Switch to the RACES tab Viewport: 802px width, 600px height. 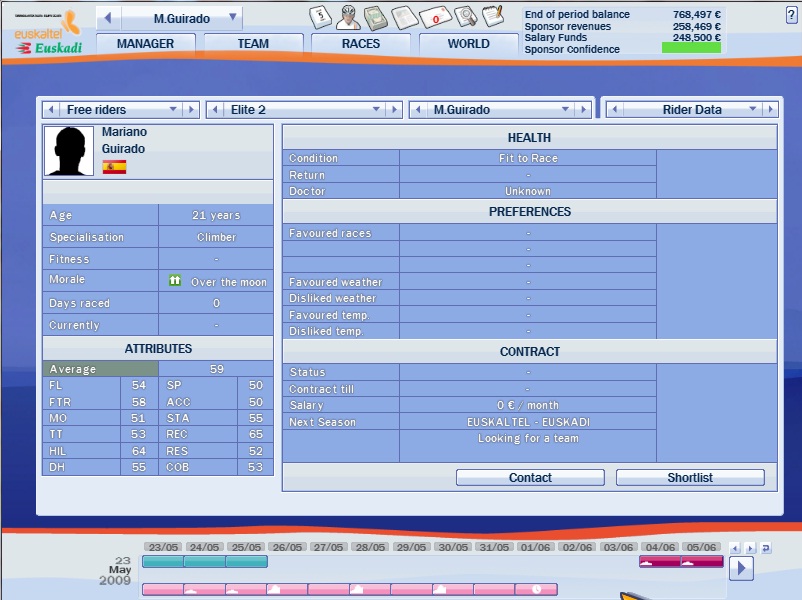point(361,44)
